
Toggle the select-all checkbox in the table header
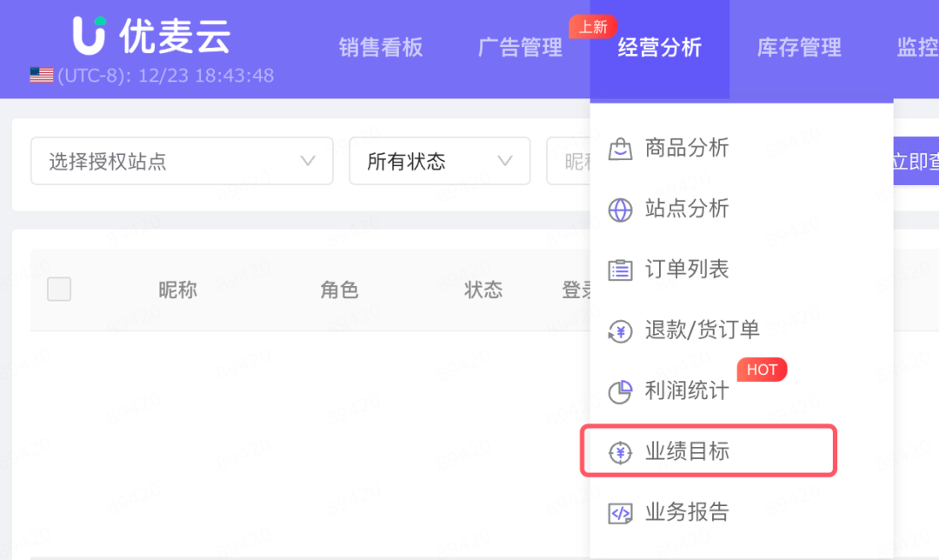click(x=59, y=289)
